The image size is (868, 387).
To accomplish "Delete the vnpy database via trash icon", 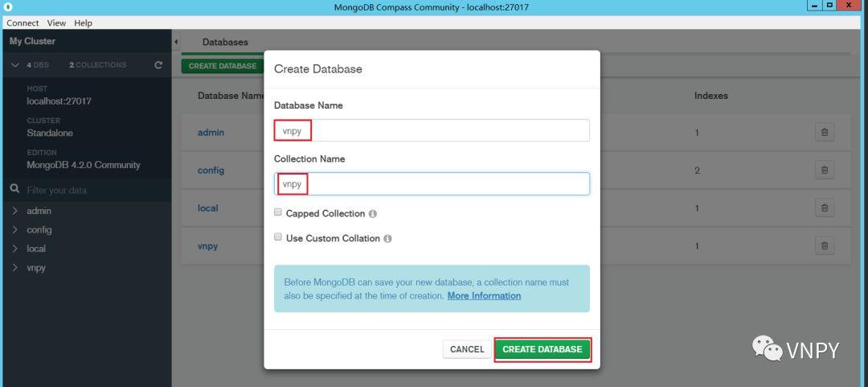I will (825, 245).
